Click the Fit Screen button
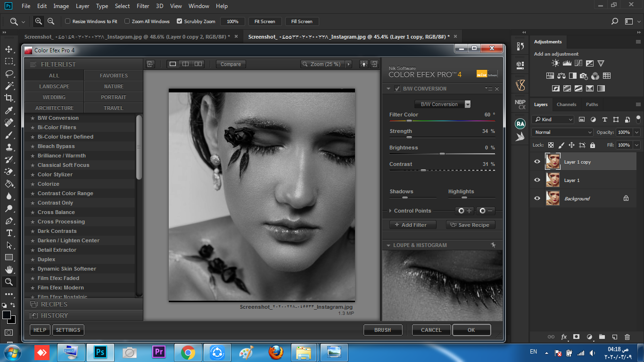 (264, 21)
